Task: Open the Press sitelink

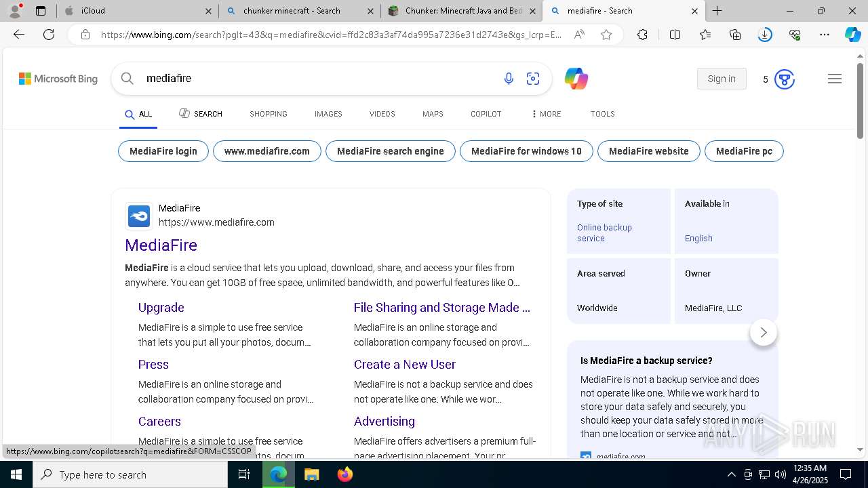Action: click(x=153, y=365)
